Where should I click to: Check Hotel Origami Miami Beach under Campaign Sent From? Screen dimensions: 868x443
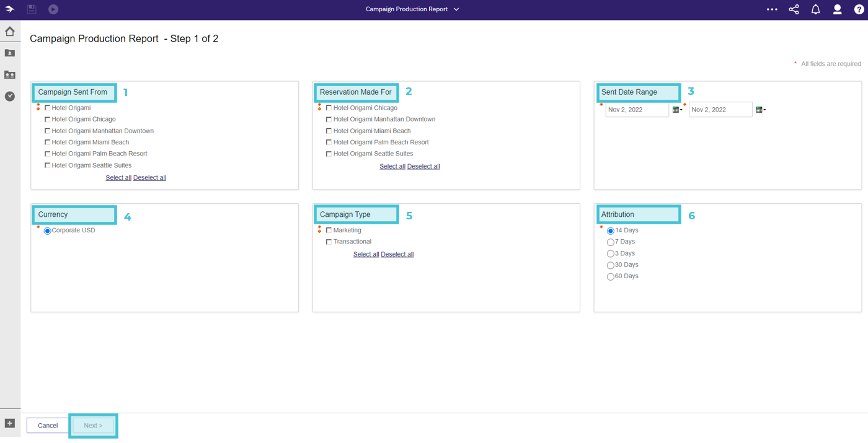coord(47,143)
